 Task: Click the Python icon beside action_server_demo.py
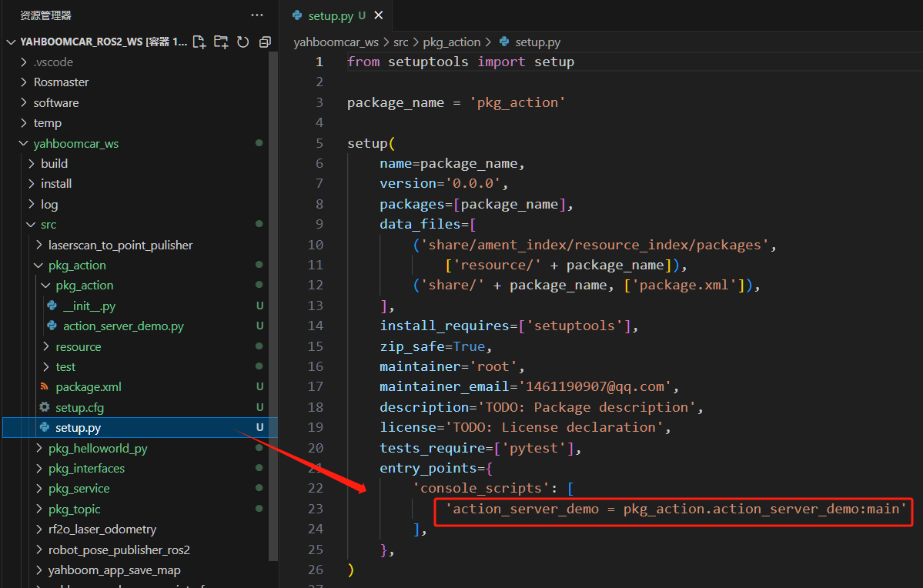(x=52, y=326)
